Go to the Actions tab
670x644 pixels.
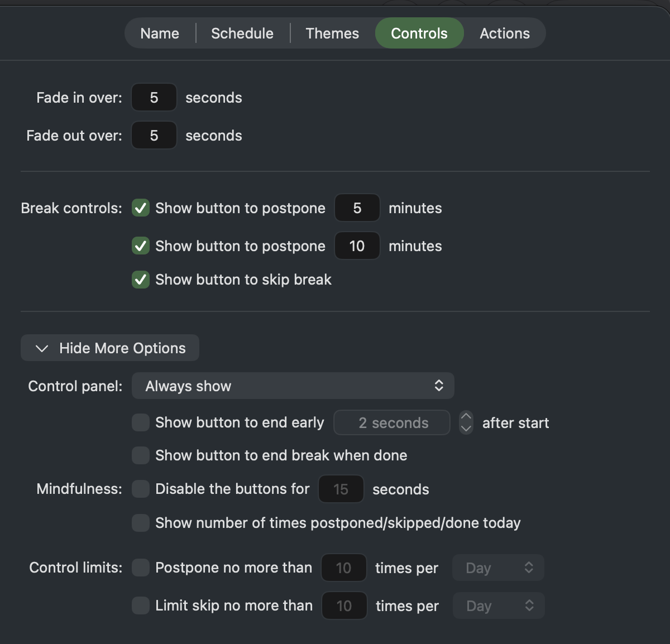pyautogui.click(x=505, y=33)
